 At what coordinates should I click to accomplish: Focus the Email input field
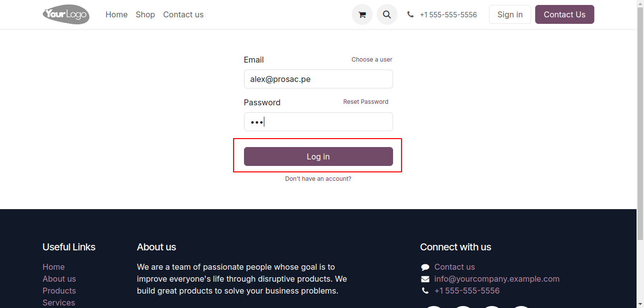tap(319, 79)
